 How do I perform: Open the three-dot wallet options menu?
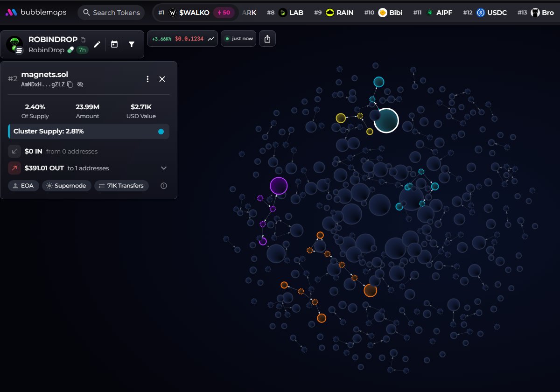(147, 79)
